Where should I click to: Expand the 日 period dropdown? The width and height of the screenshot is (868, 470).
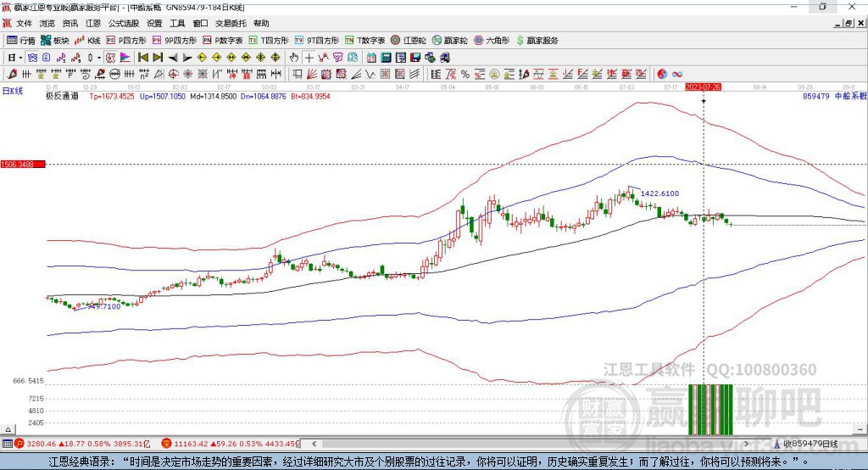20,58
